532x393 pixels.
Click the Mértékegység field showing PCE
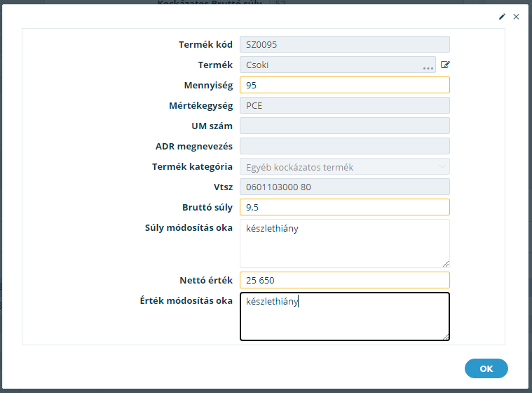tap(345, 105)
